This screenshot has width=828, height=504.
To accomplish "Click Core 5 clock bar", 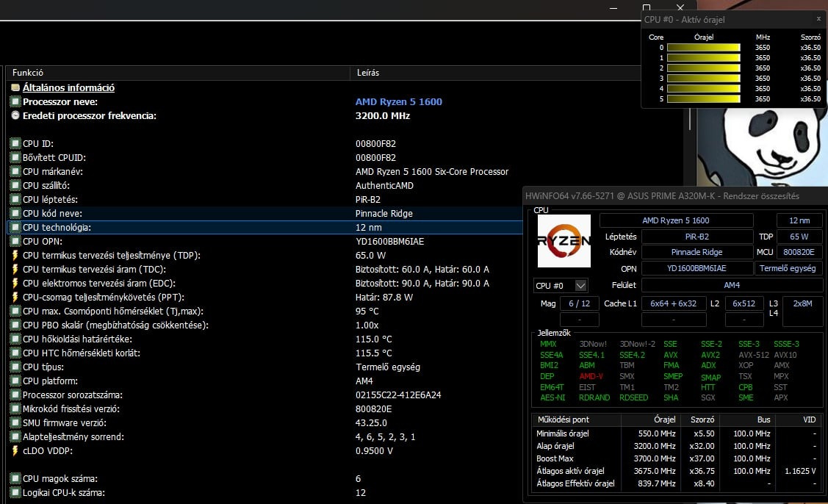I will tap(704, 98).
